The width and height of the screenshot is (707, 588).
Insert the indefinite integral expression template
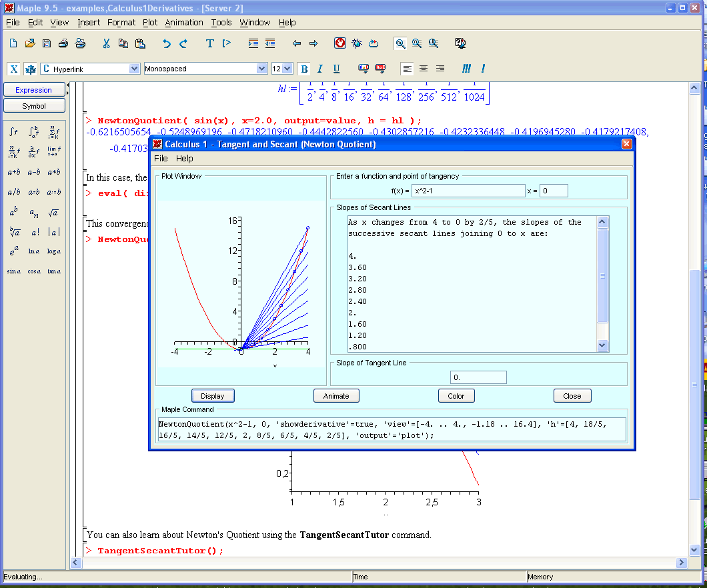coord(13,132)
